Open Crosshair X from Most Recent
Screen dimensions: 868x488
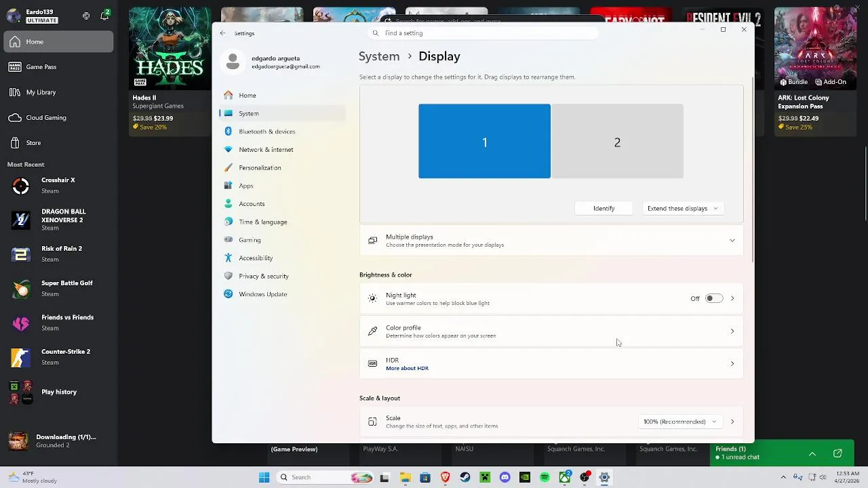(x=58, y=185)
